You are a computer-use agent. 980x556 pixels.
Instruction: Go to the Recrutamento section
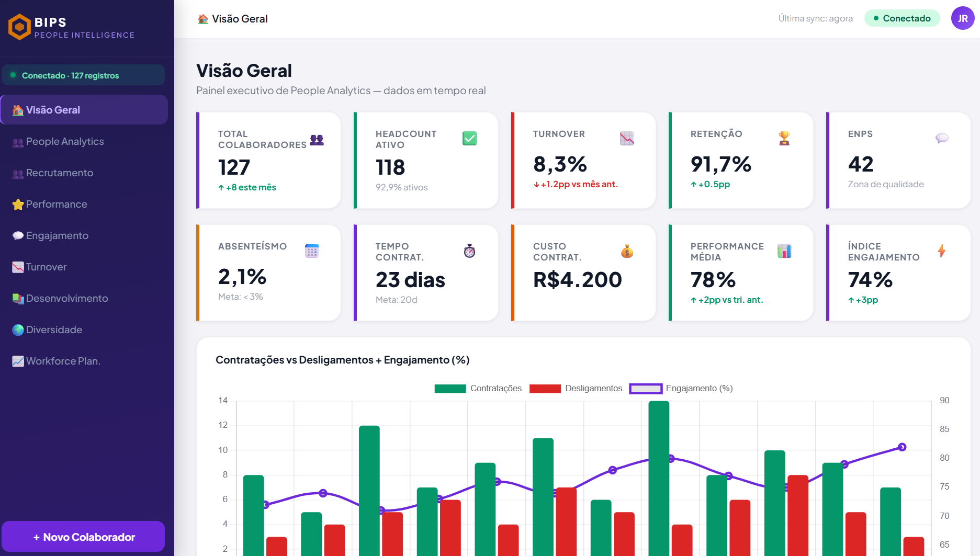(84, 173)
